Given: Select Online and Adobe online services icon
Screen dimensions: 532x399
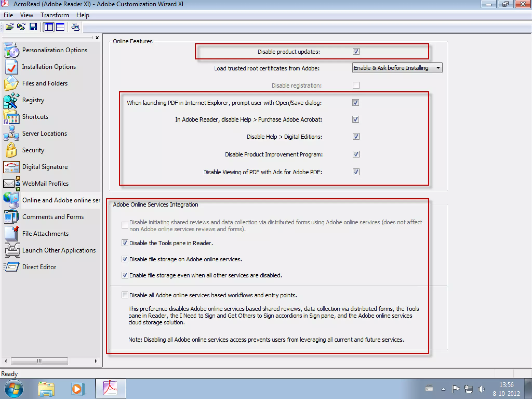Looking at the screenshot, I should coord(11,200).
